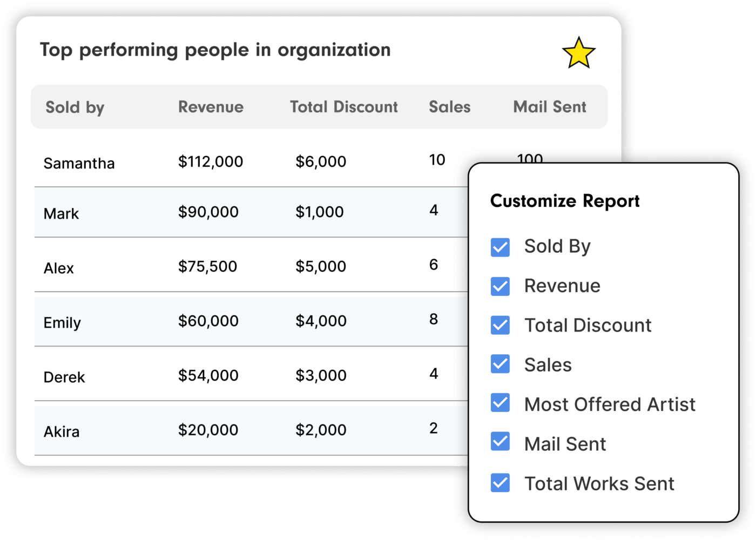Uncheck the Total Works Sent checkbox

point(500,482)
